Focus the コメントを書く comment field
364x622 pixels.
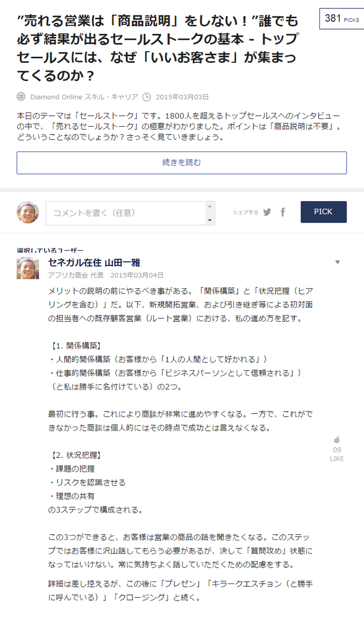pos(126,213)
